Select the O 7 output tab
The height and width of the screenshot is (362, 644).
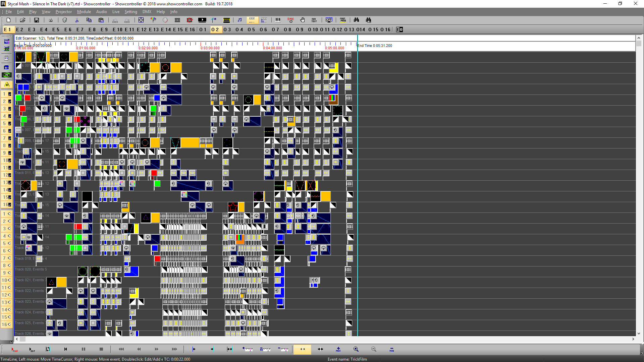[275, 29]
